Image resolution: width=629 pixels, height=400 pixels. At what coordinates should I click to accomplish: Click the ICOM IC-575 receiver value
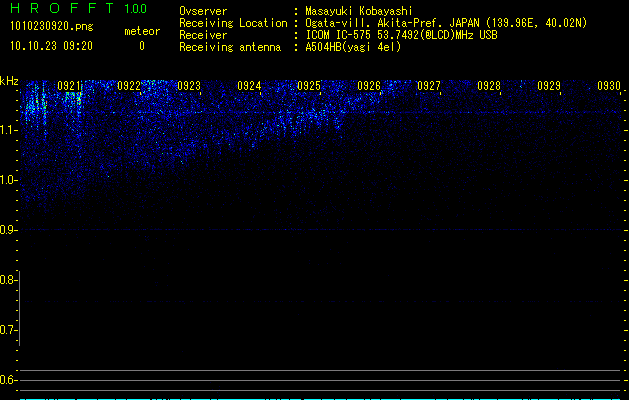click(401, 35)
